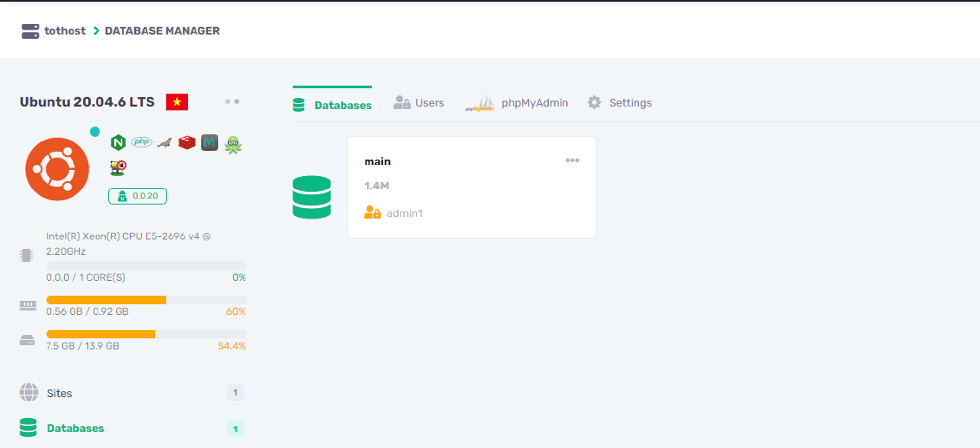Click the Ubuntu logo icon

[x=57, y=169]
